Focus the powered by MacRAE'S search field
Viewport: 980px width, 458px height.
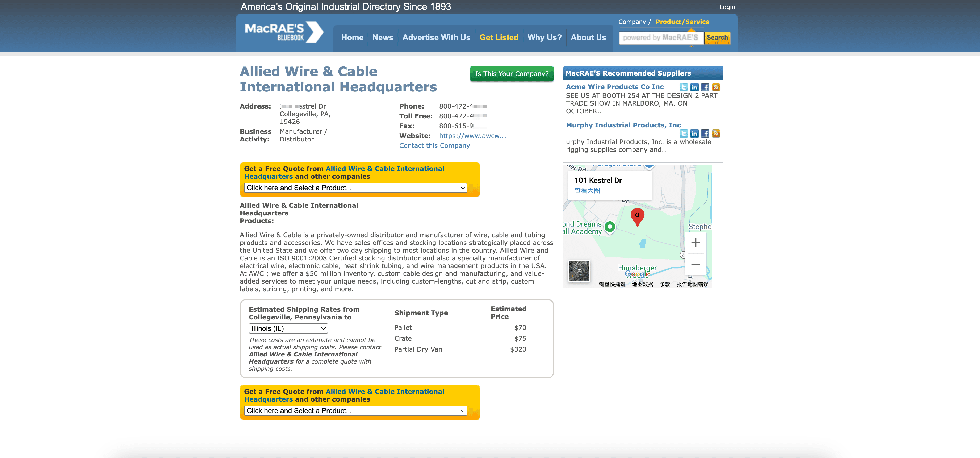pyautogui.click(x=660, y=38)
